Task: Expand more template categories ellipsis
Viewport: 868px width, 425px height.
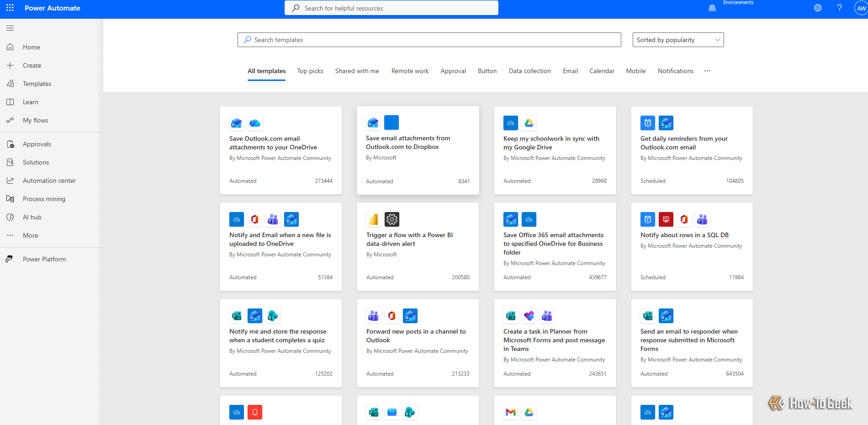Action: 707,71
